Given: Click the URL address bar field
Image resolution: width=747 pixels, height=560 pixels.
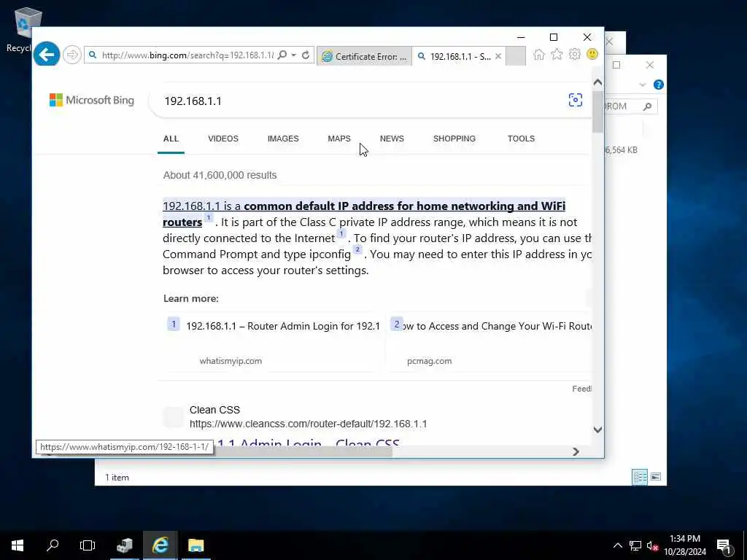Looking at the screenshot, I should pyautogui.click(x=187, y=55).
